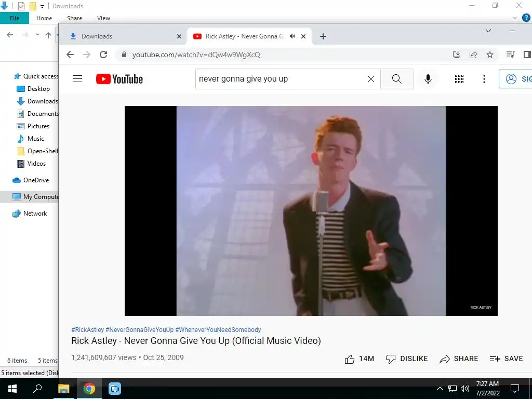
Task: Mute the Rick Astley tab audio
Action: tap(292, 36)
